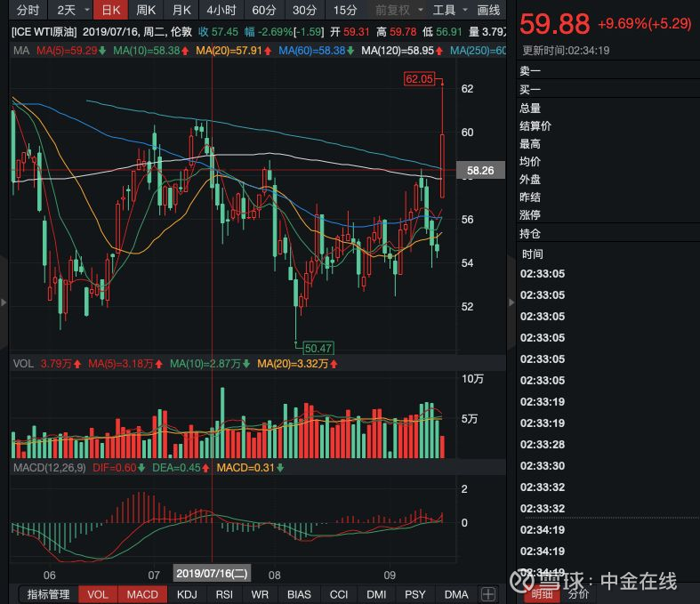Toggle the VOL indicator panel
This screenshot has height=604, width=700.
pyautogui.click(x=98, y=594)
